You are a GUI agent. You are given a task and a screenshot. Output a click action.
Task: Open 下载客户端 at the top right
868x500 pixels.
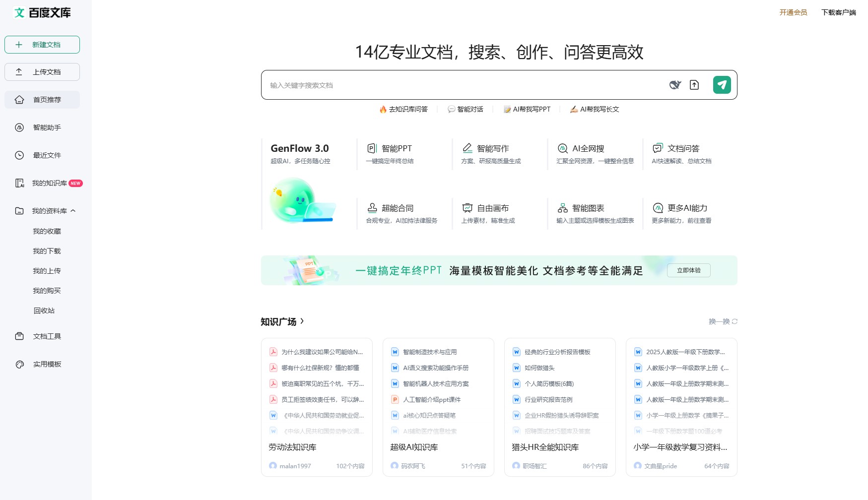(x=839, y=12)
